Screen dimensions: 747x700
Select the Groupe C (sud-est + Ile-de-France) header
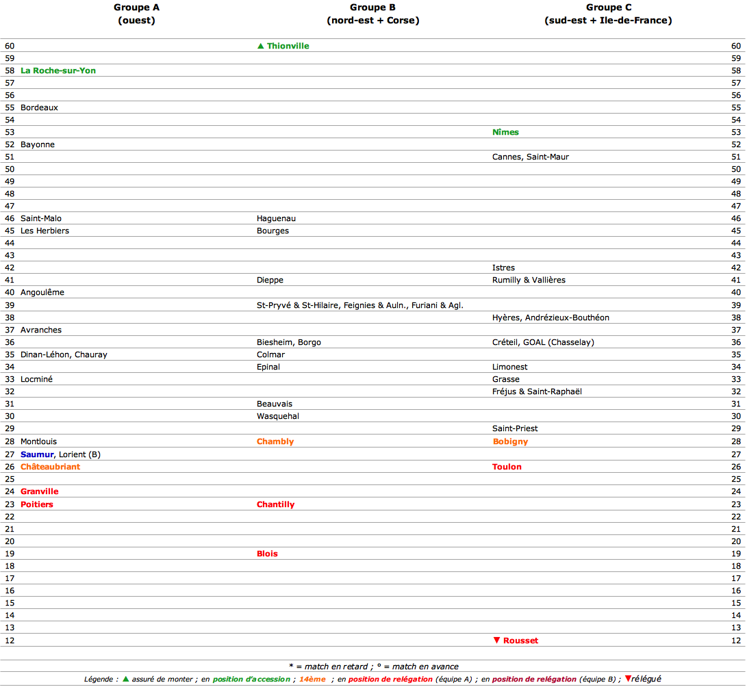coord(609,14)
